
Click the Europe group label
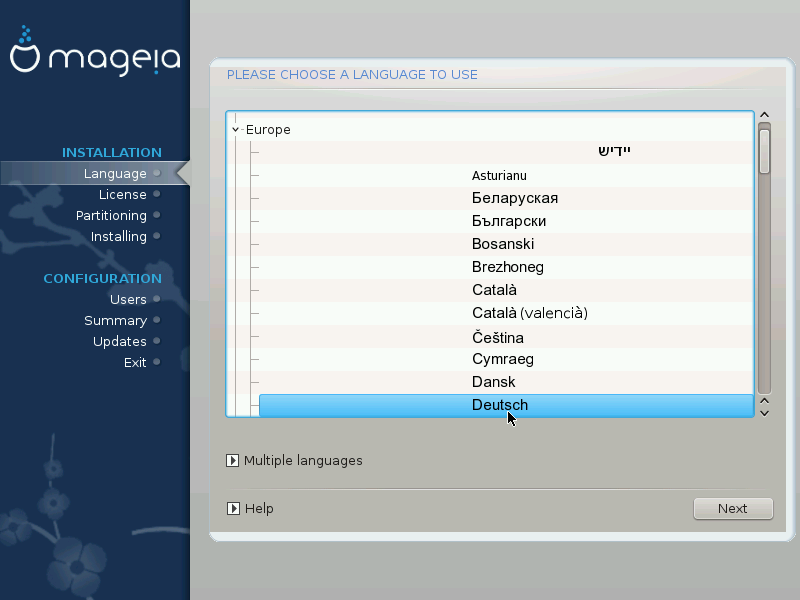tap(268, 130)
